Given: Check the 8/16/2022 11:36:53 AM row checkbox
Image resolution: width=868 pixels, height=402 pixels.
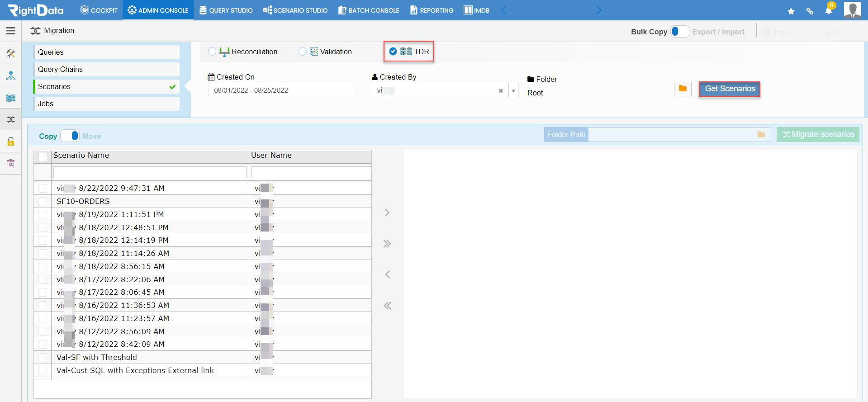Looking at the screenshot, I should pos(43,305).
